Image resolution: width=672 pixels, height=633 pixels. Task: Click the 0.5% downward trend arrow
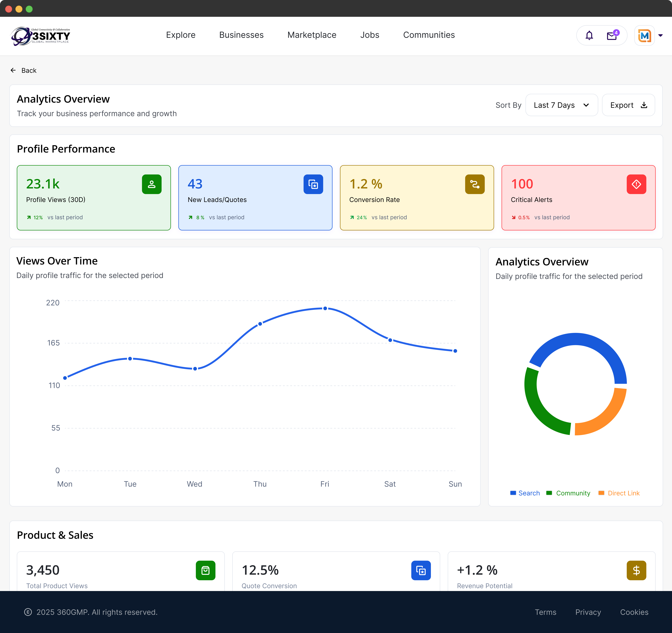514,217
